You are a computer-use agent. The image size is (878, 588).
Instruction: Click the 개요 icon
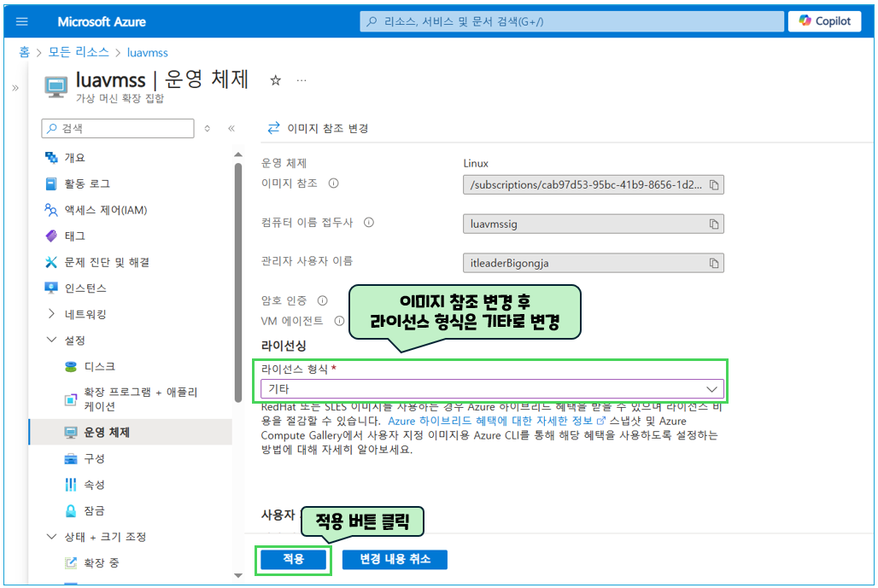tap(51, 158)
